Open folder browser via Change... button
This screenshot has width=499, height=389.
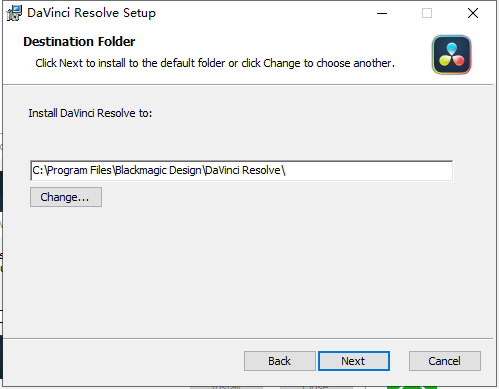[x=66, y=197]
